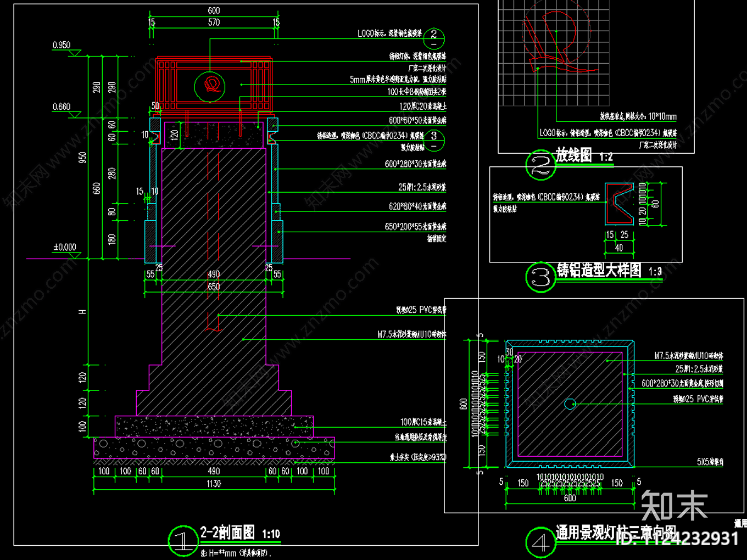Click the '950' vertical dimension text
The width and height of the screenshot is (747, 560).
[x=82, y=158]
